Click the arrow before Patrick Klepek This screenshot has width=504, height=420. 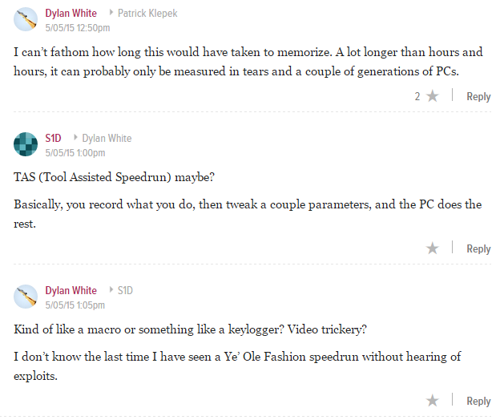(111, 13)
